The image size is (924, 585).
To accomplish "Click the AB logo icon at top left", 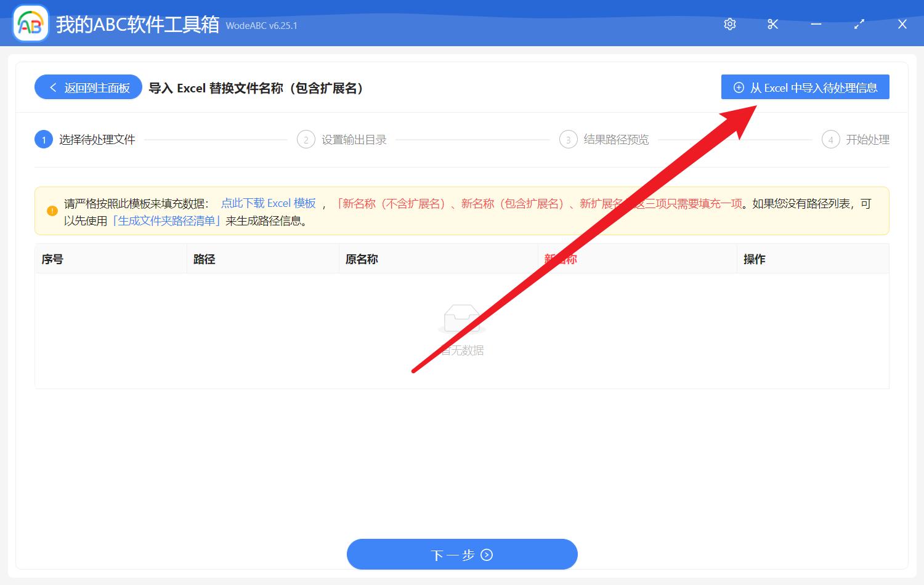I will pos(30,23).
